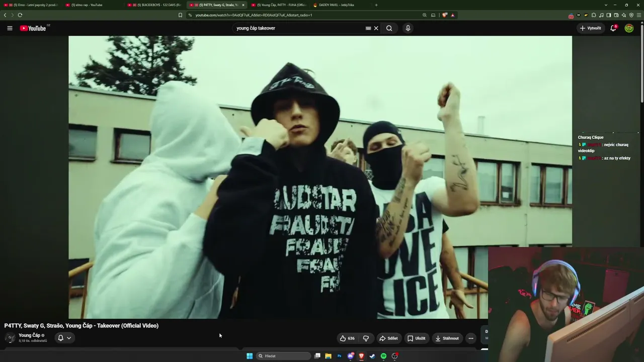Focus the YouTube search field

point(300,28)
